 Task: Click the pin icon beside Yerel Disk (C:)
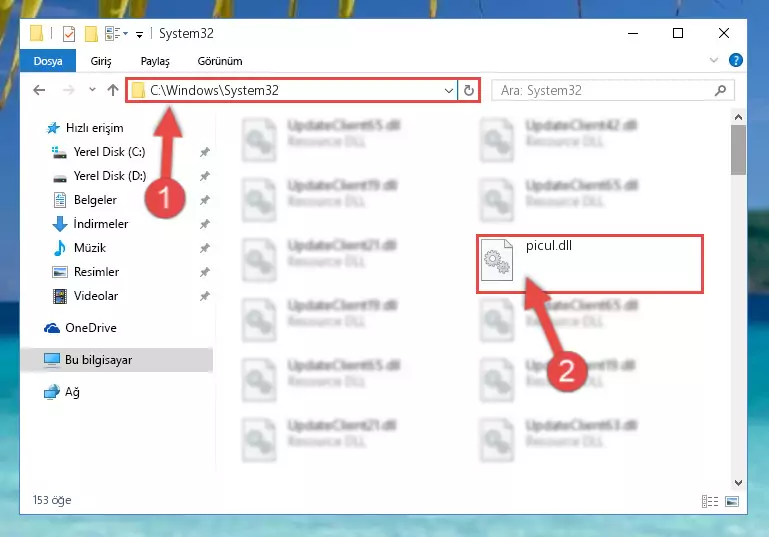(x=205, y=152)
